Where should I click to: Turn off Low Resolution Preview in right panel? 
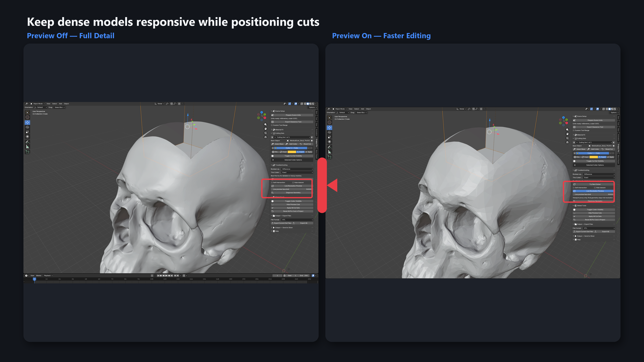594,191
